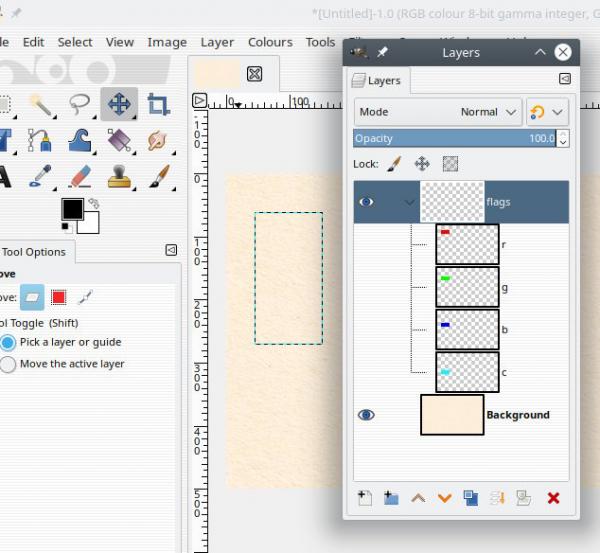Viewport: 600px width, 553px height.
Task: Open the Colours menu
Action: click(x=270, y=42)
